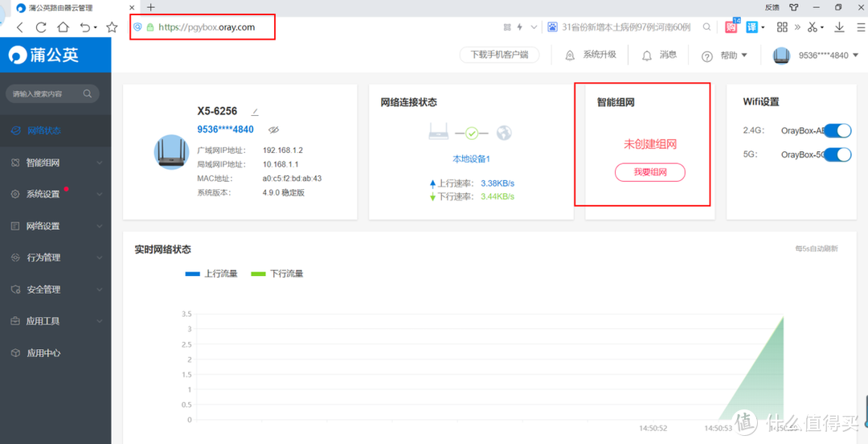This screenshot has height=444, width=868.
Task: Click the scissors screenshot tool icon
Action: (x=813, y=27)
